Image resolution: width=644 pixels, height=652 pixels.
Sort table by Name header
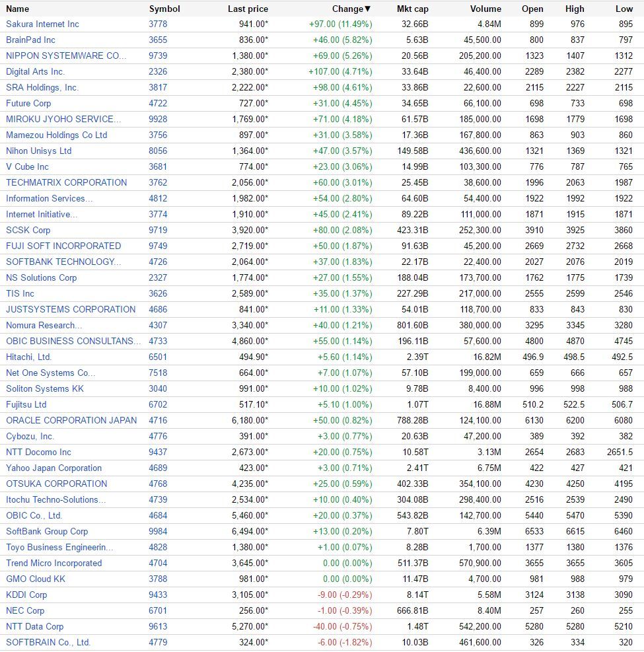point(17,9)
